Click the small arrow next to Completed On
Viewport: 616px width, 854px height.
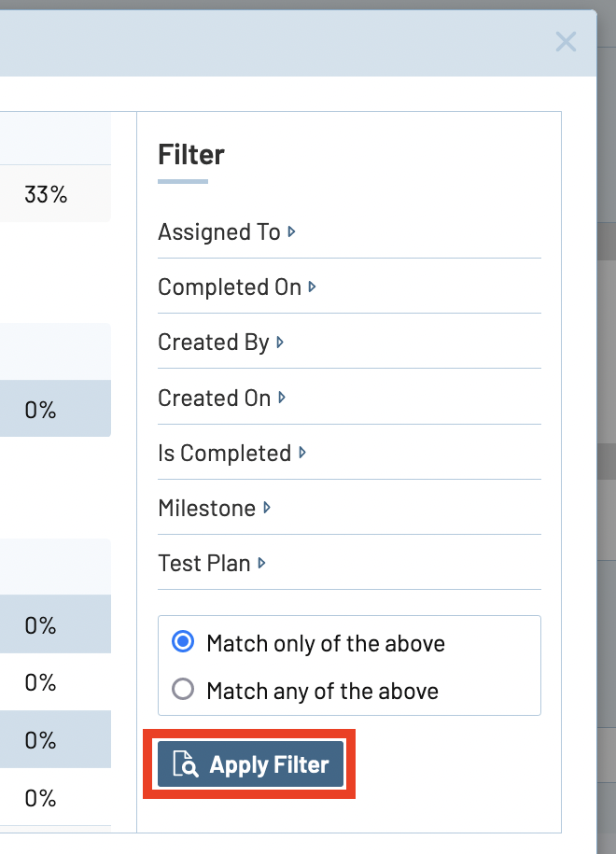coord(313,287)
